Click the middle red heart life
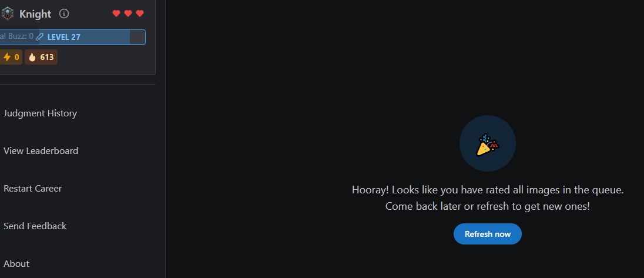This screenshot has height=278, width=644. coord(128,14)
